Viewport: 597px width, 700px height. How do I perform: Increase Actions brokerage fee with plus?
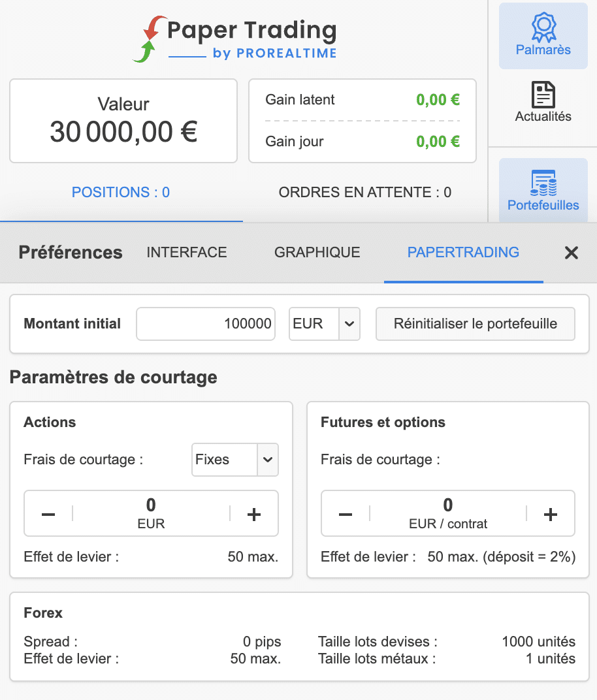(254, 515)
